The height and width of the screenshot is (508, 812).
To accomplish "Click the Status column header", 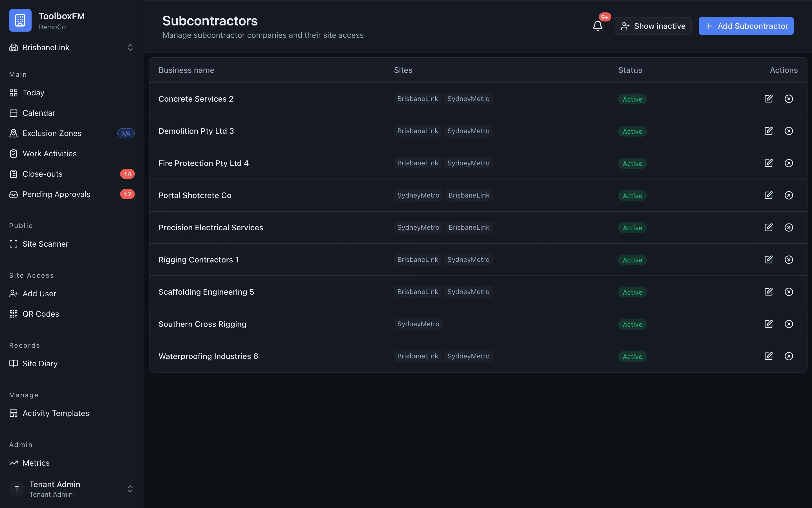I will (630, 70).
